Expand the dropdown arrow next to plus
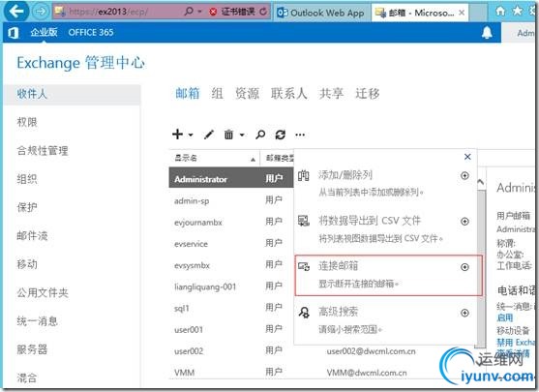Image resolution: width=539 pixels, height=392 pixels. [191, 136]
